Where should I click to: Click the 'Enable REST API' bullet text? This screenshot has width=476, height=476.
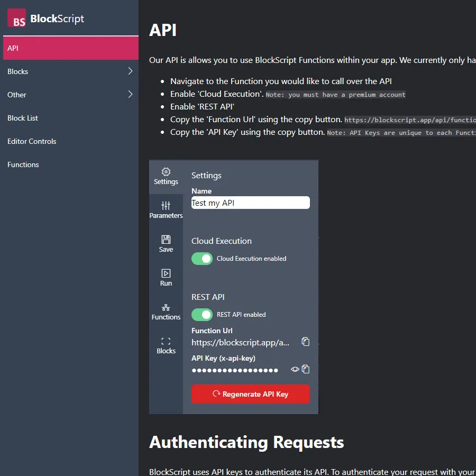click(x=202, y=107)
